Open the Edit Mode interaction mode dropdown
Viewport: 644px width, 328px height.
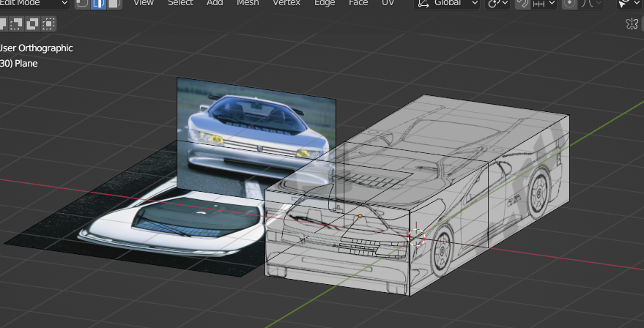pos(34,3)
